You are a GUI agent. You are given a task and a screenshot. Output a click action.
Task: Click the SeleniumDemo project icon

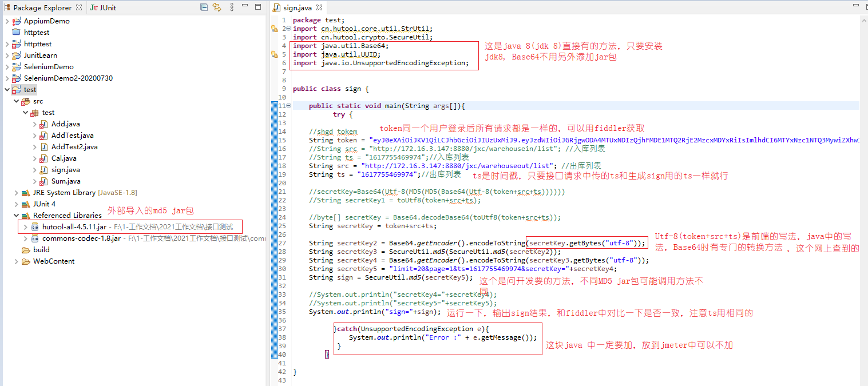17,67
